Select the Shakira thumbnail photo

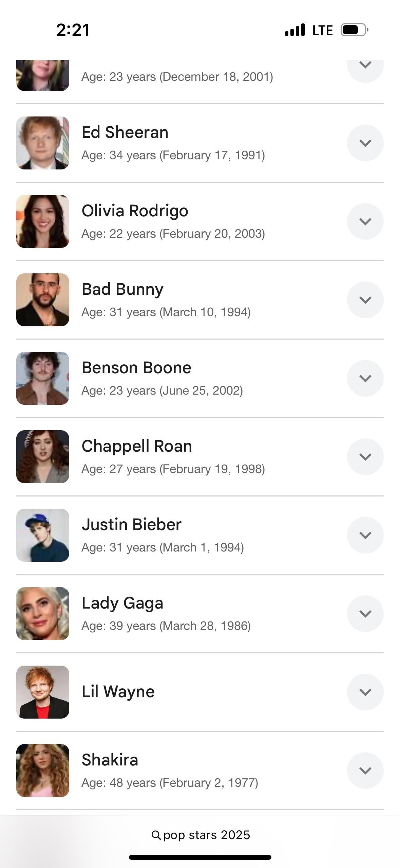pyautogui.click(x=43, y=771)
